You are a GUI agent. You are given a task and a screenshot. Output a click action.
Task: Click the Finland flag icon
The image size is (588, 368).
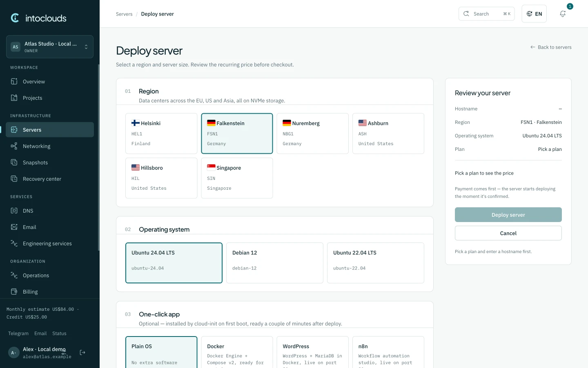[136, 123]
